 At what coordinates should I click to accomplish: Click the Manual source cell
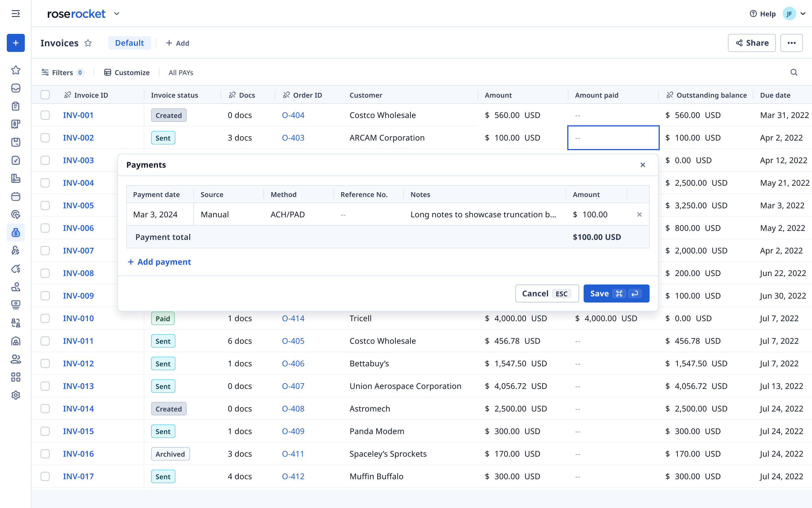pos(229,214)
